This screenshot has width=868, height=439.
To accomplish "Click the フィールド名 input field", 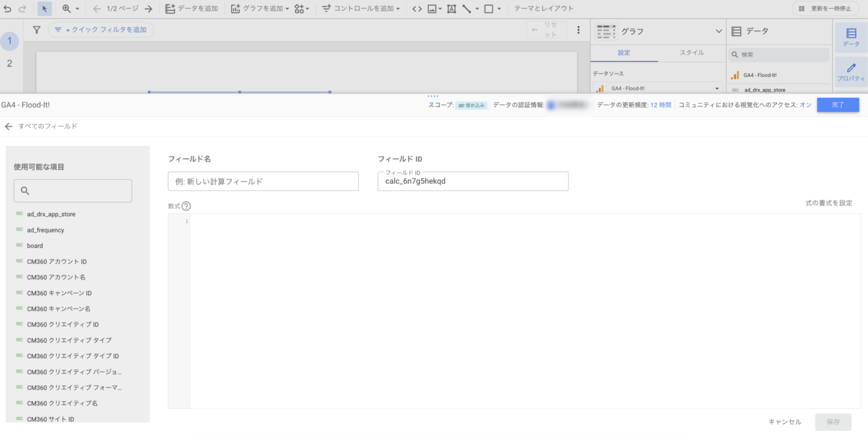I will click(x=263, y=182).
